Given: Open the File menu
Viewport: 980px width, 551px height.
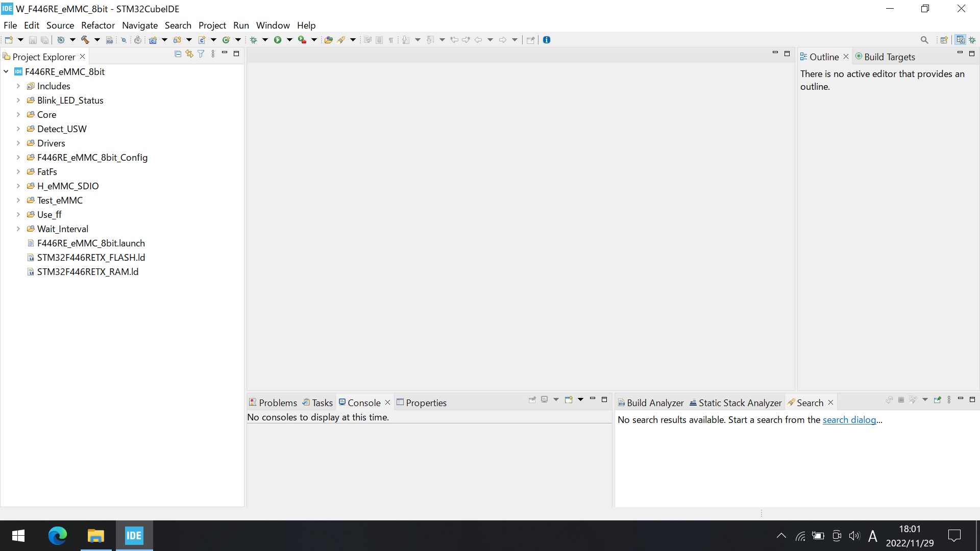Looking at the screenshot, I should (10, 25).
